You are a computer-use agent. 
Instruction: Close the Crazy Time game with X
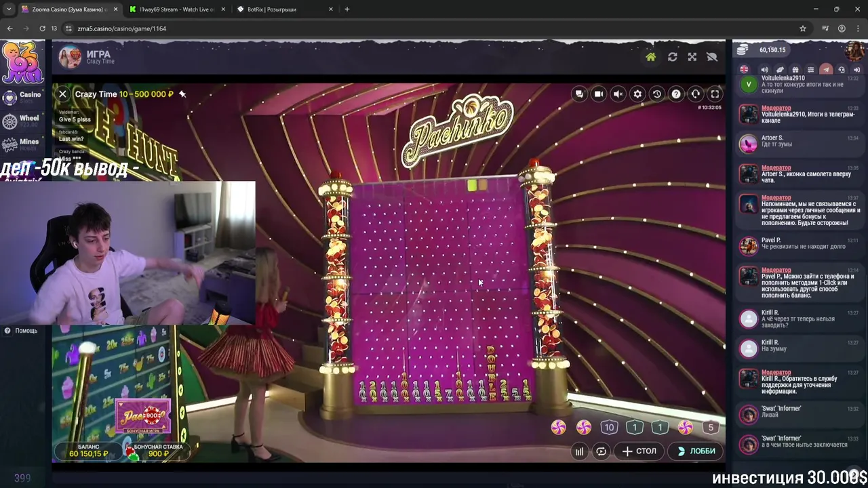pyautogui.click(x=62, y=94)
